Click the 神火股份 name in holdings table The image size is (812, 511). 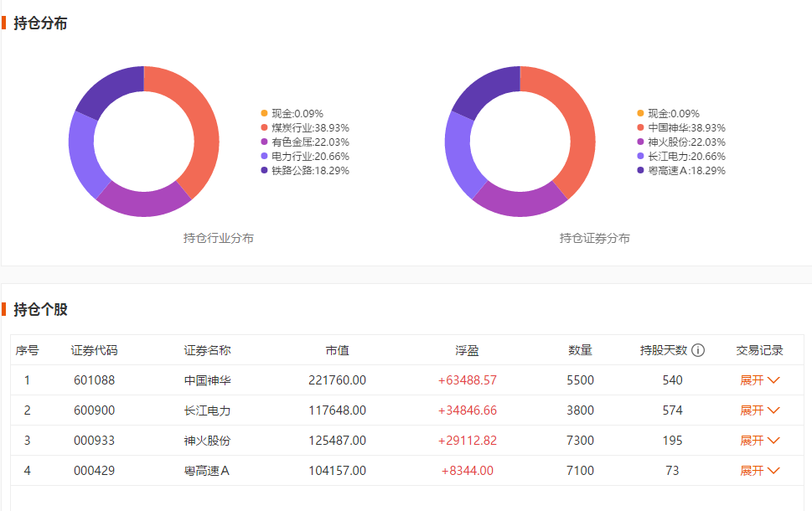click(207, 441)
